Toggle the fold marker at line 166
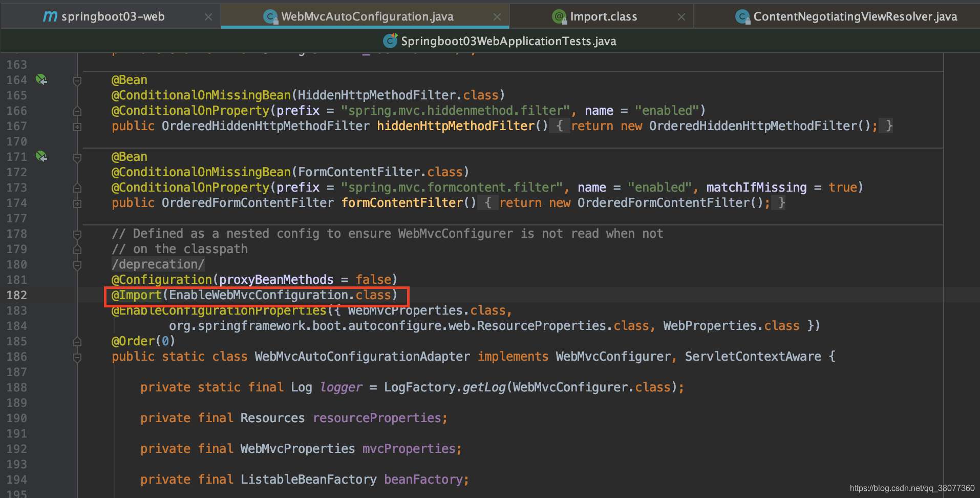This screenshot has height=498, width=980. coord(77,111)
